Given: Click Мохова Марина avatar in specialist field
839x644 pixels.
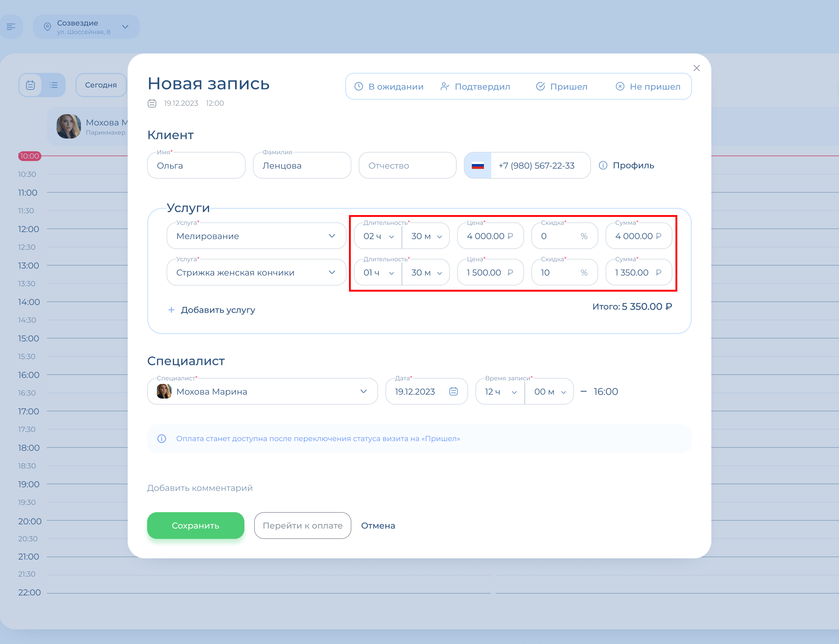Looking at the screenshot, I should [164, 391].
